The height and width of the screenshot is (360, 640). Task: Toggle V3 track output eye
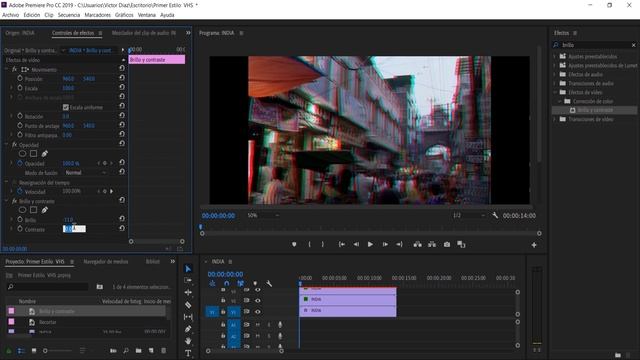(258, 290)
